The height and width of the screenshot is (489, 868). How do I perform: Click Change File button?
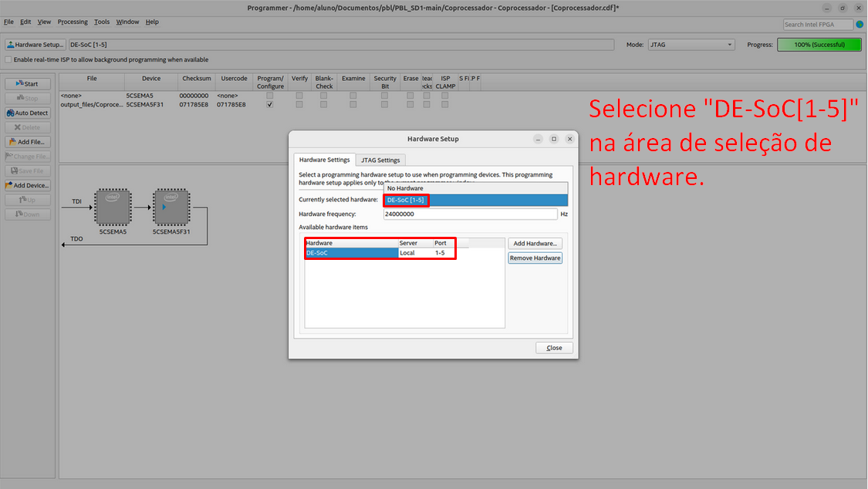[x=28, y=157]
